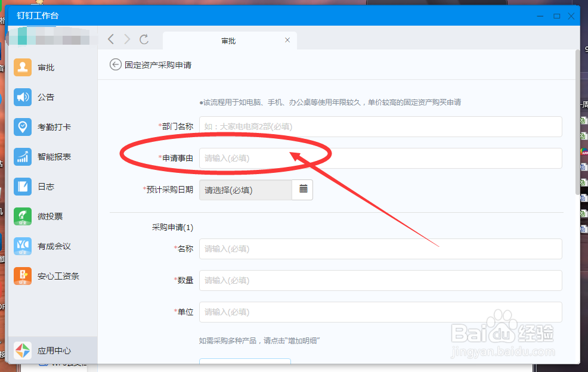The image size is (588, 372).
Task: Navigate back using the left arrow chevron
Action: 110,39
